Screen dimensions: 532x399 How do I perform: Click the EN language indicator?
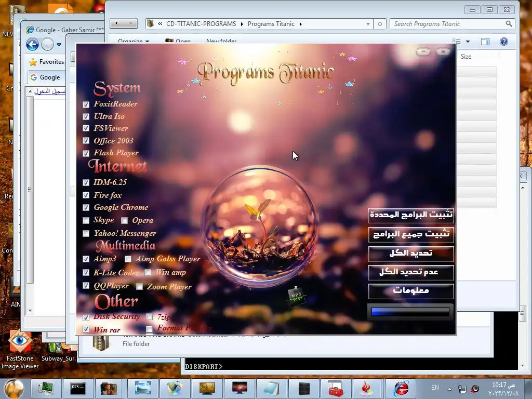[435, 388]
